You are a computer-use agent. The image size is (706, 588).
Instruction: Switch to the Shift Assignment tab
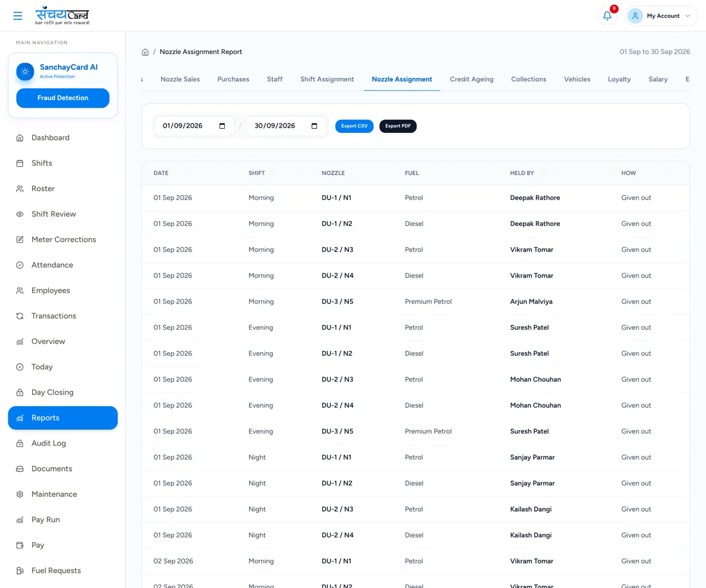pos(327,79)
